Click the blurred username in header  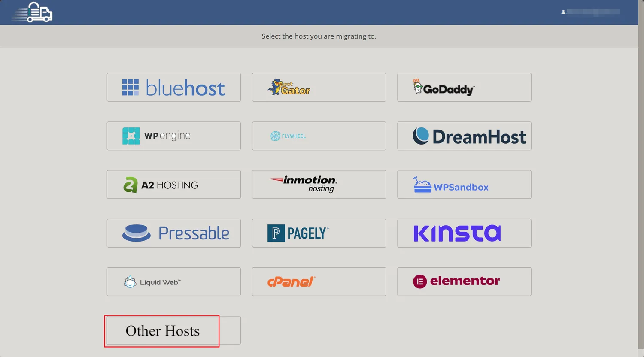(593, 12)
